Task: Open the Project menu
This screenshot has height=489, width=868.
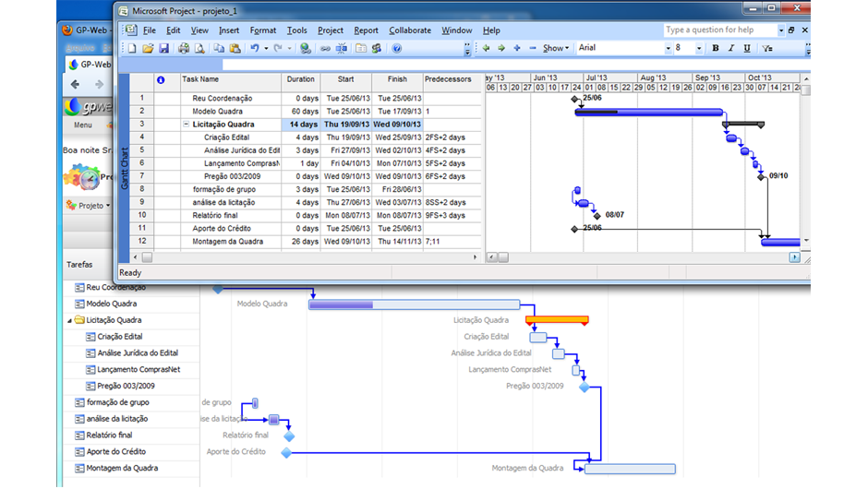Action: tap(331, 30)
